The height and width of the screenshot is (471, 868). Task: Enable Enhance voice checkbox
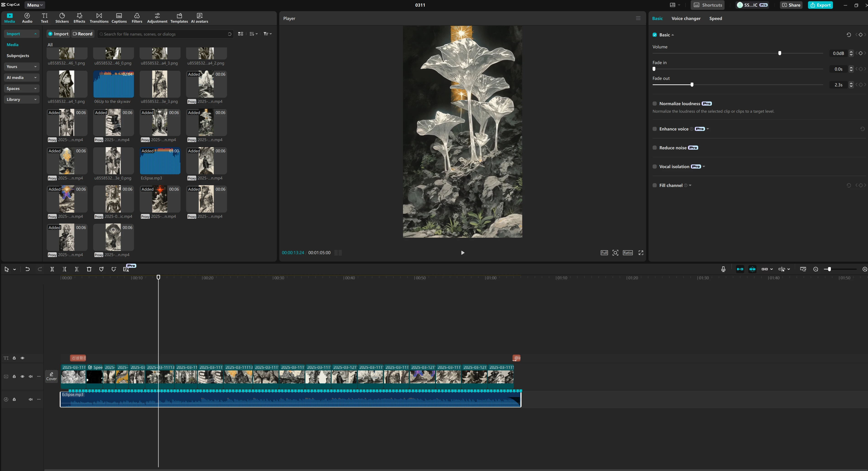click(x=655, y=129)
